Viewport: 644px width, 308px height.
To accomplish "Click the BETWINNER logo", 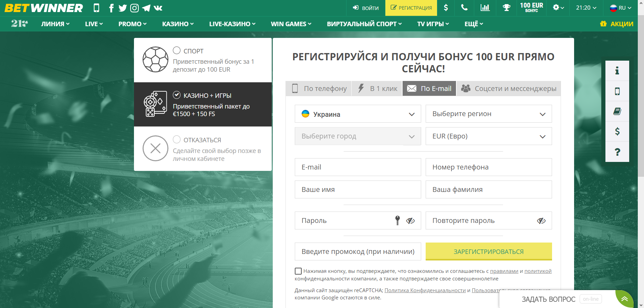I will click(x=44, y=8).
